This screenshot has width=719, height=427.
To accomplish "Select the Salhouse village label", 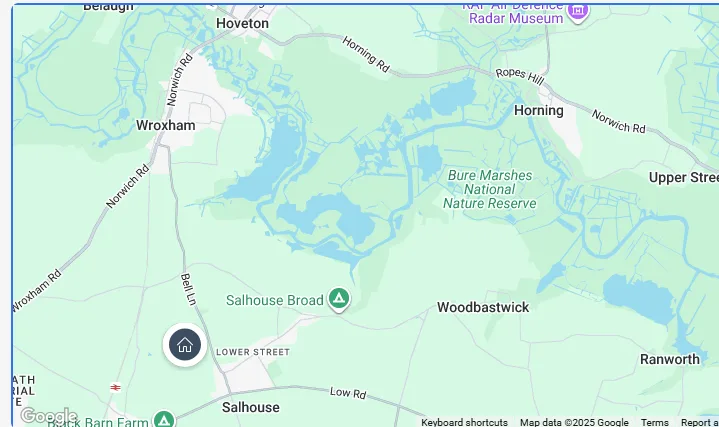I will (251, 407).
